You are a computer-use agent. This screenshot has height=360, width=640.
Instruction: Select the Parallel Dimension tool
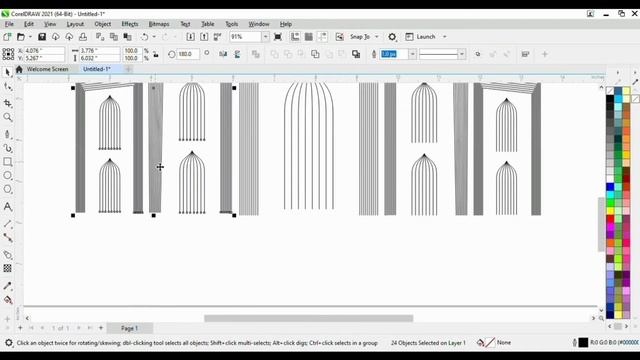click(7, 224)
